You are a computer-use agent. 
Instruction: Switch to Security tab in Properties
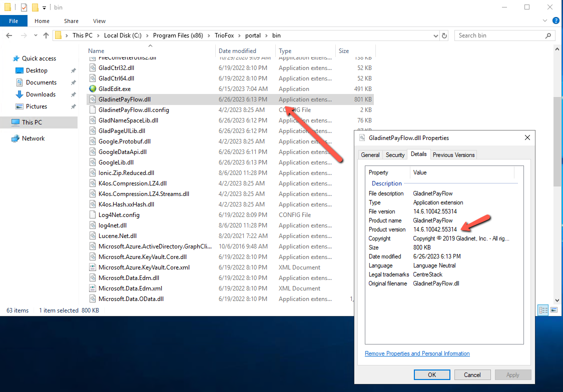pyautogui.click(x=395, y=155)
